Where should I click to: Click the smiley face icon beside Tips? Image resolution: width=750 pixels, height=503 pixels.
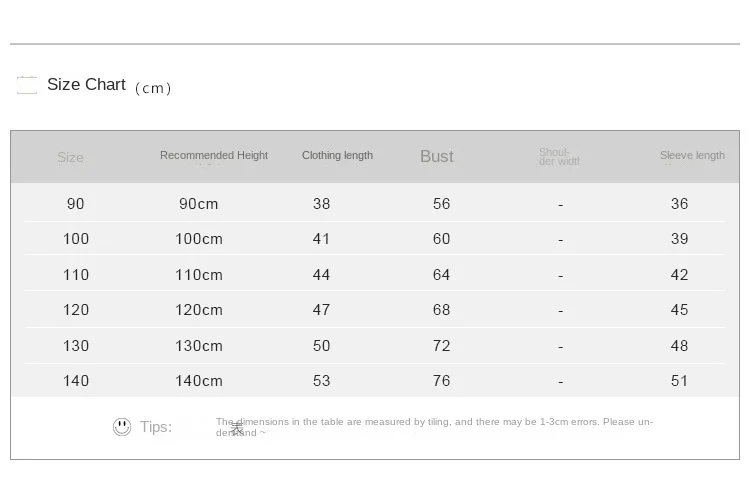(122, 427)
